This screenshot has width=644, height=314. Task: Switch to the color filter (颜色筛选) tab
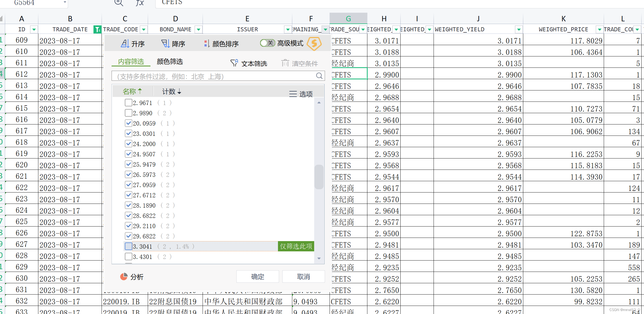[170, 62]
